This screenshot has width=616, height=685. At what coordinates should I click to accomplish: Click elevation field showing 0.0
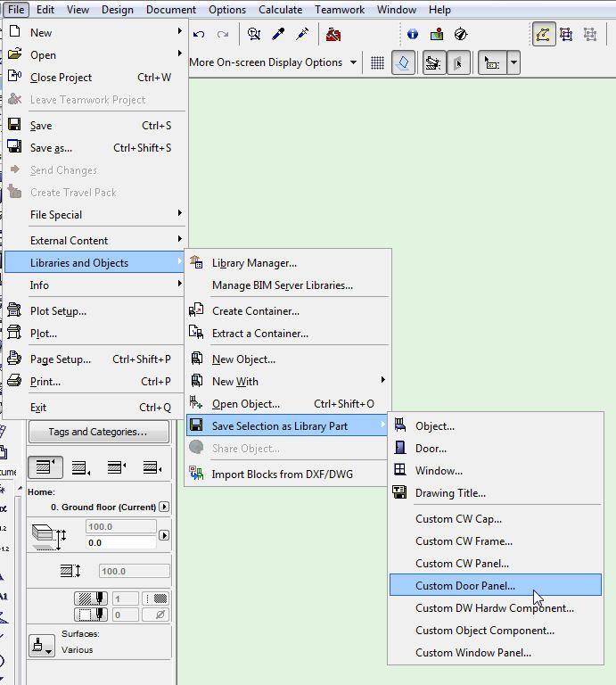(121, 542)
